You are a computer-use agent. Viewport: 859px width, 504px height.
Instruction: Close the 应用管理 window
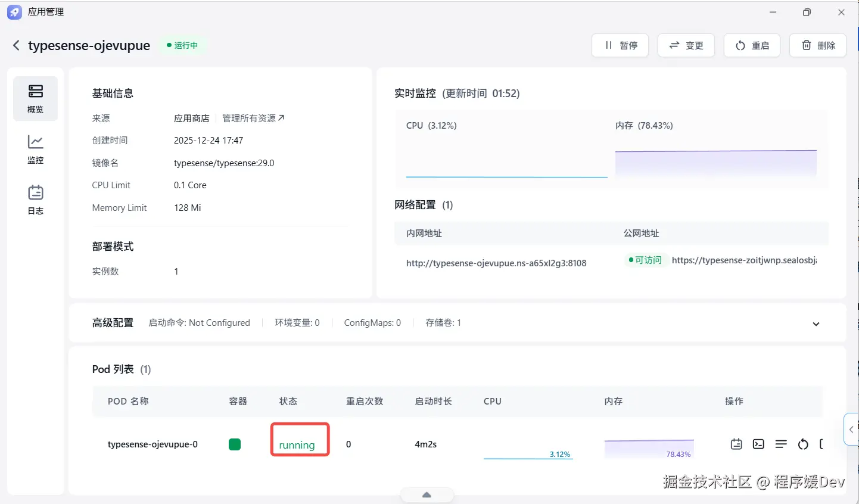click(841, 12)
